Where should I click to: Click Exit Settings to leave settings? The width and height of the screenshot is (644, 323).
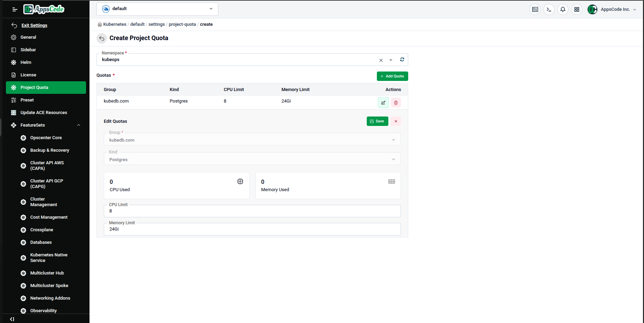click(x=34, y=25)
